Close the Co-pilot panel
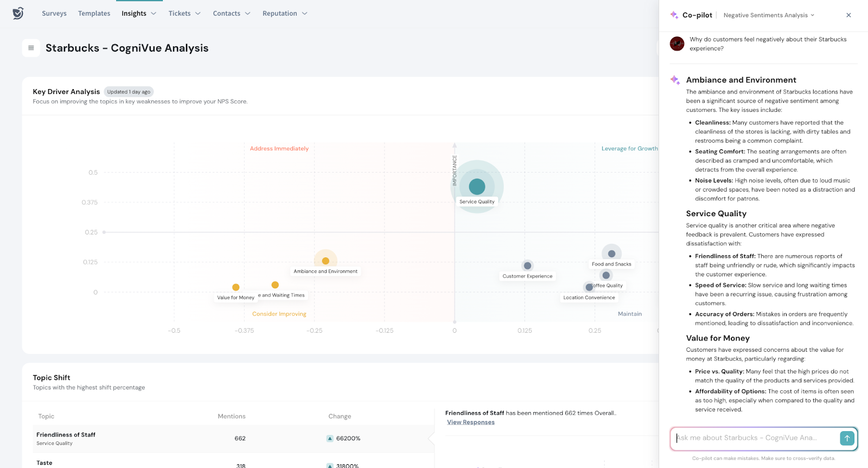The height and width of the screenshot is (468, 868). 848,15
